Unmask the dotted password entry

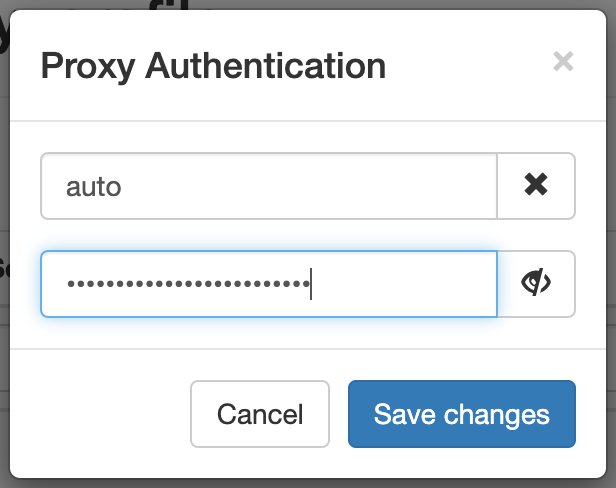(536, 284)
